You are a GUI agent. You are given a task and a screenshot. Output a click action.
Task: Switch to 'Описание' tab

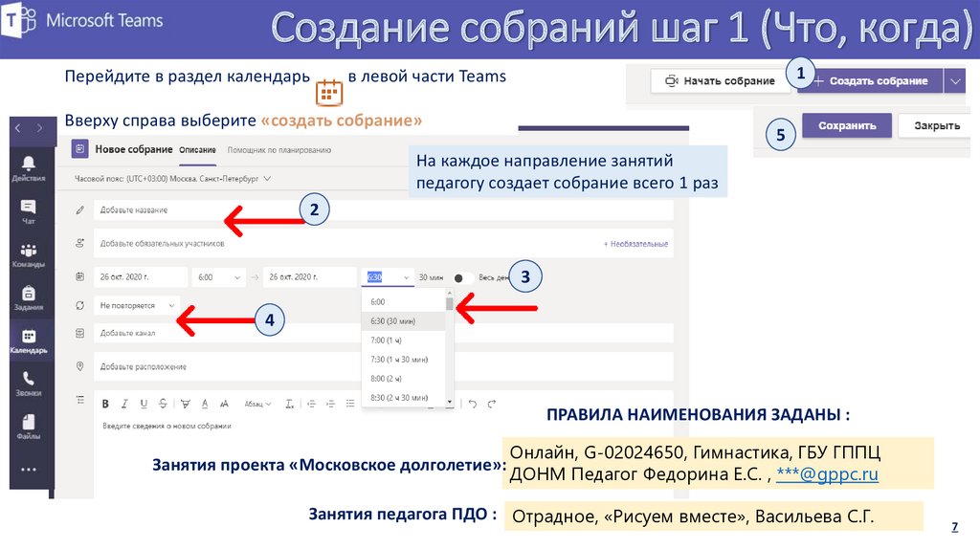(x=197, y=150)
